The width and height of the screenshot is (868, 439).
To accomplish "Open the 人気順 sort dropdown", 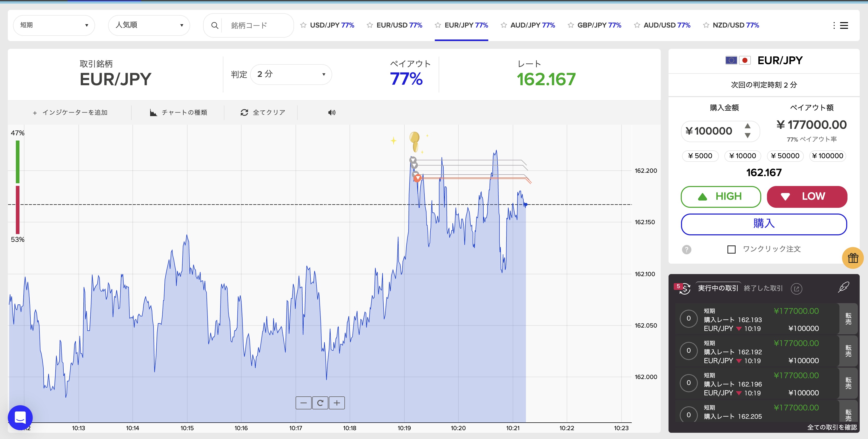I will point(149,25).
